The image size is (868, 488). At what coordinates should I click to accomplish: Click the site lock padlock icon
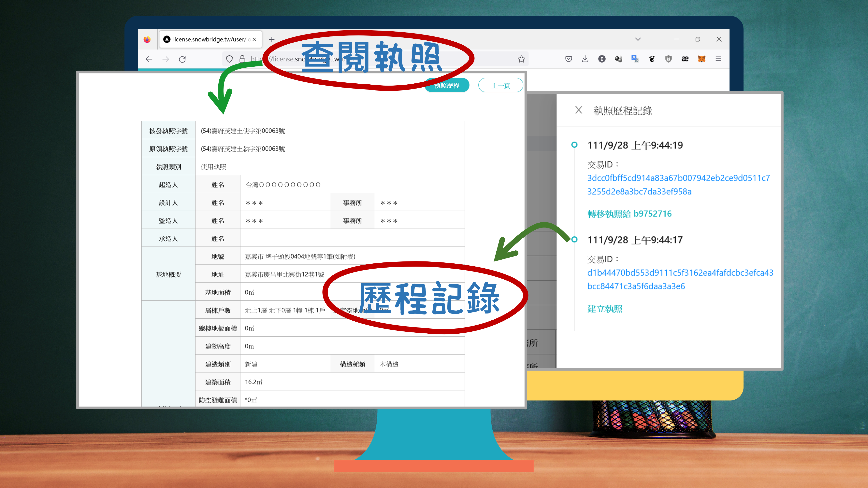(x=242, y=59)
